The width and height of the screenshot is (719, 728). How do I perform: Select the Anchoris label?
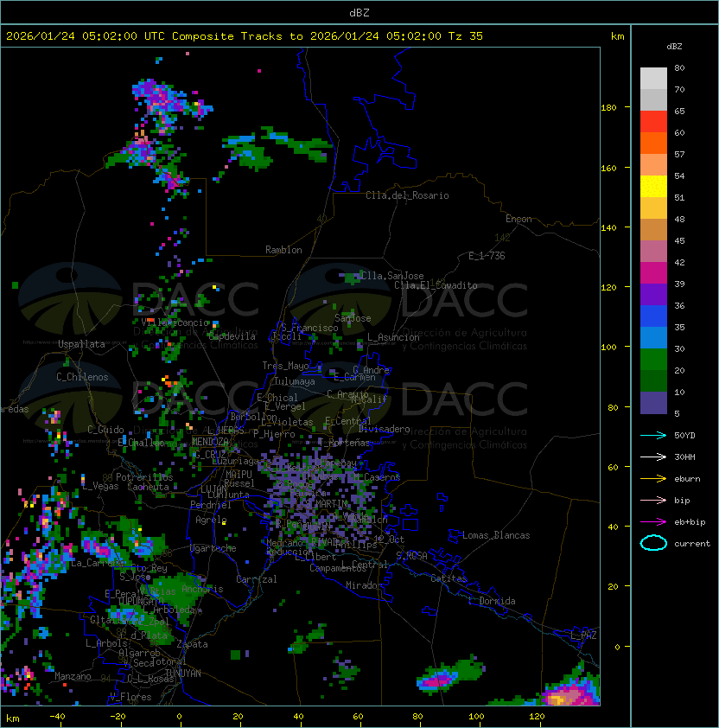(x=202, y=589)
